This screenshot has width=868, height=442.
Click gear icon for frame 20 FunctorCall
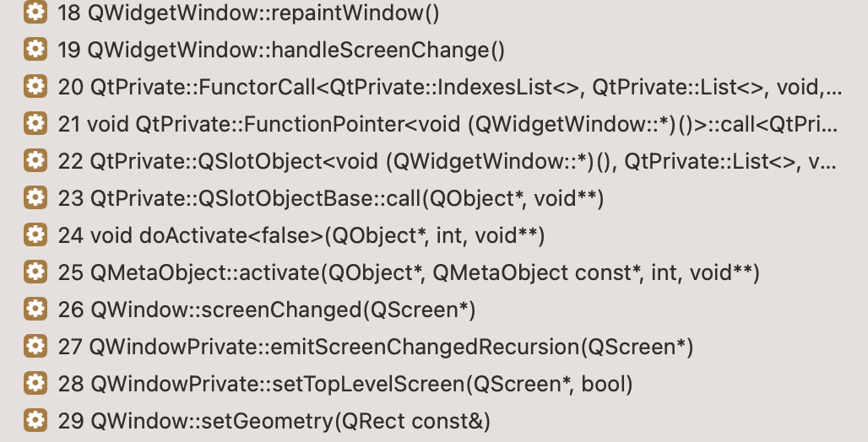click(35, 86)
